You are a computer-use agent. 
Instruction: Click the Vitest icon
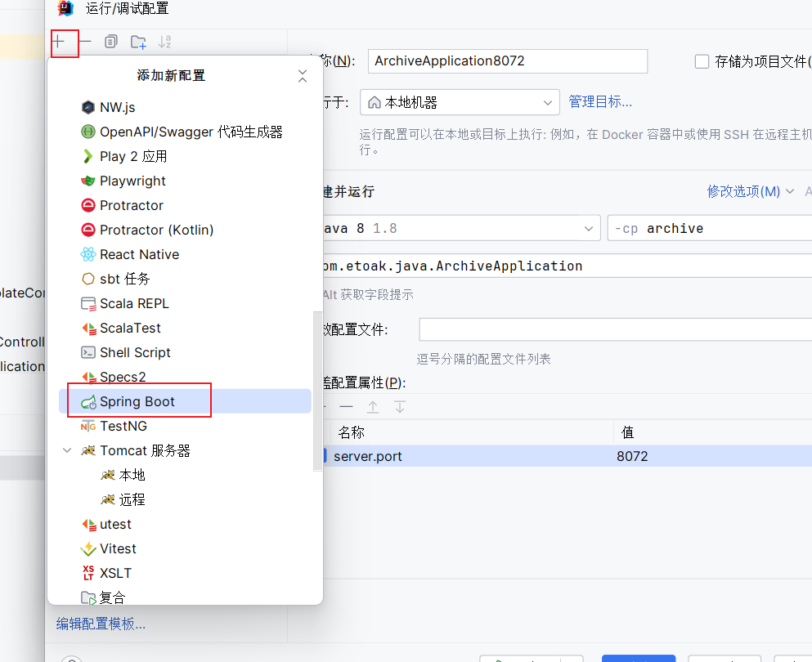coord(88,549)
